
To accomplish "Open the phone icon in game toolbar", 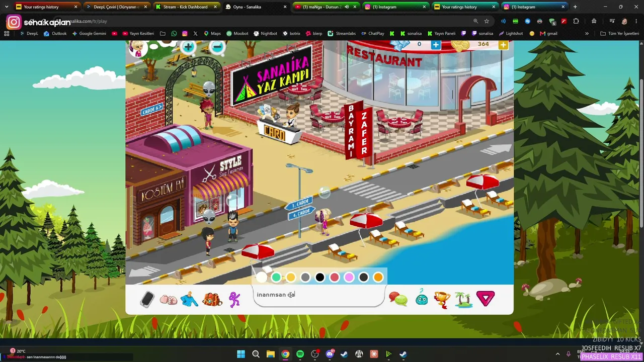I will pos(147,299).
